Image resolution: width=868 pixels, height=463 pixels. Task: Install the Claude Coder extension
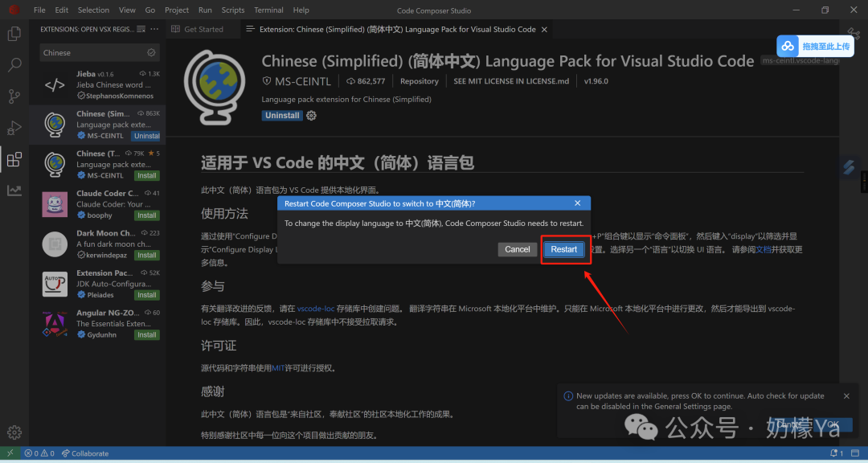click(x=147, y=215)
